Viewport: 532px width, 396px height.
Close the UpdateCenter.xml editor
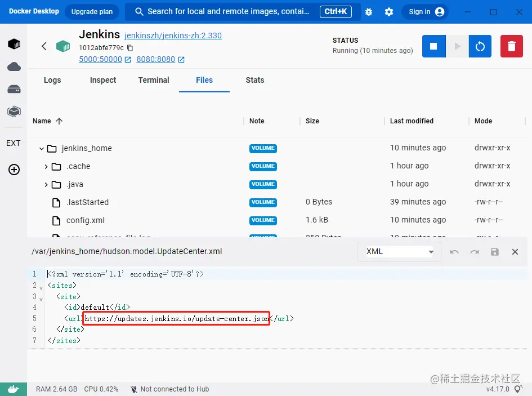click(515, 252)
